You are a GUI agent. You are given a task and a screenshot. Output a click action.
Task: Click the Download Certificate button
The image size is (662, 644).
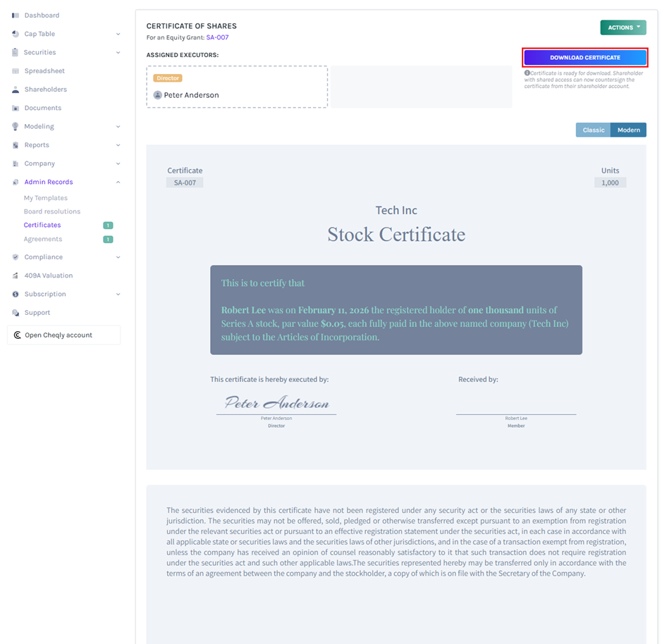(x=585, y=57)
